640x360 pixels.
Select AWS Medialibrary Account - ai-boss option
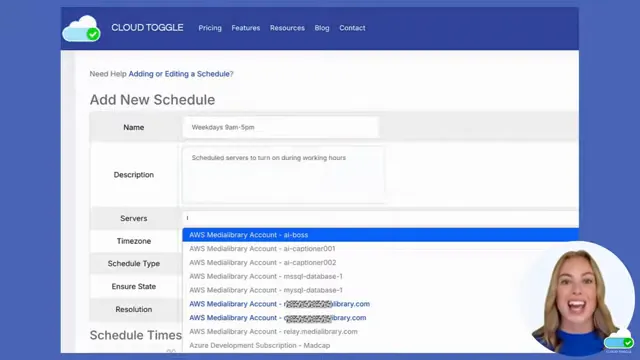coord(380,235)
